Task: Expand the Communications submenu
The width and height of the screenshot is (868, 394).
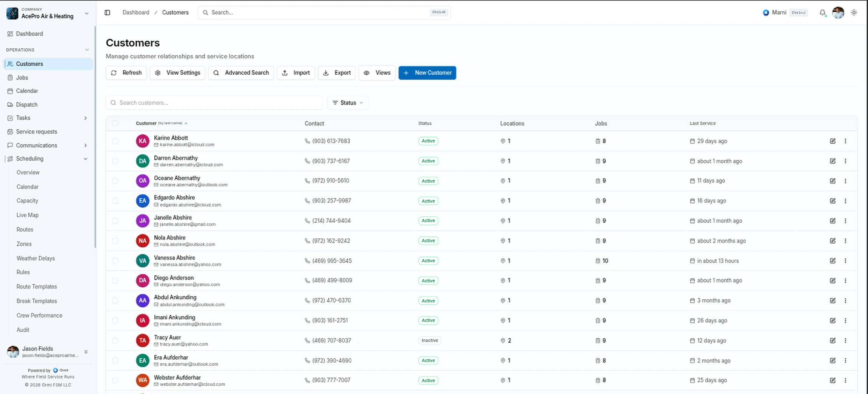Action: point(85,146)
